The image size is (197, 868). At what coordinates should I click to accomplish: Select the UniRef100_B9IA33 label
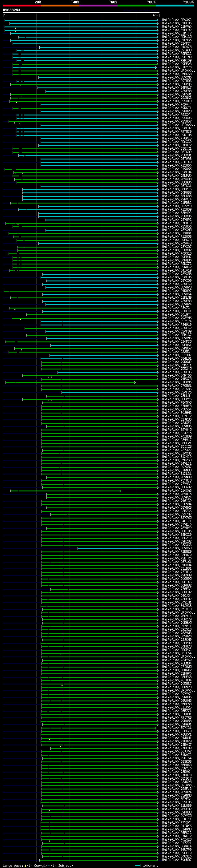[177, 50]
